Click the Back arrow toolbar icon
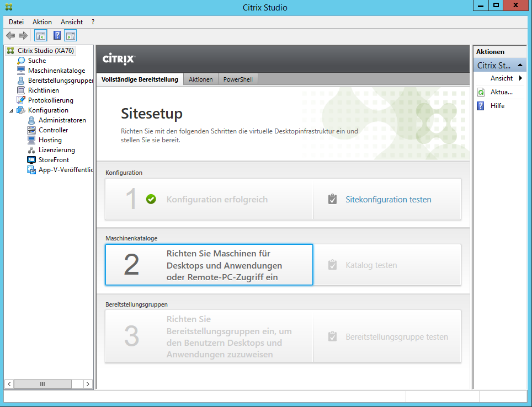This screenshot has width=532, height=407. (10, 35)
